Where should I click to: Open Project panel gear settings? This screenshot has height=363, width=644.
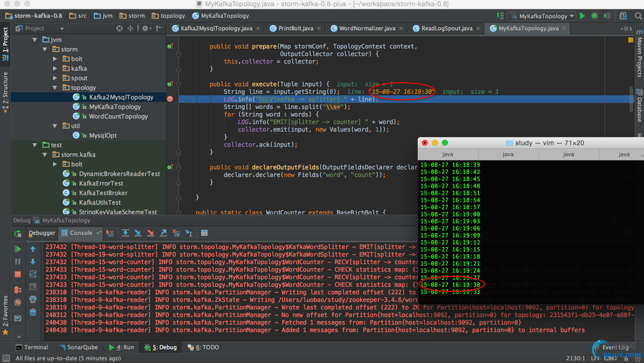click(x=146, y=28)
